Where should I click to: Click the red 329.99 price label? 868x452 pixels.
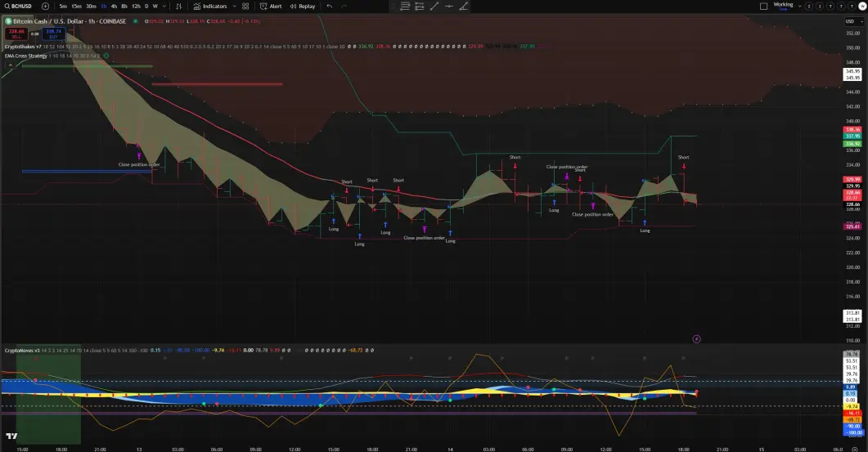852,179
